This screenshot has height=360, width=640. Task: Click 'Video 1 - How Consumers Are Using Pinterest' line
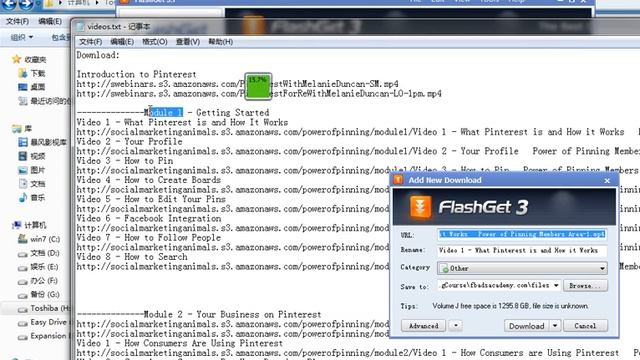coord(180,343)
